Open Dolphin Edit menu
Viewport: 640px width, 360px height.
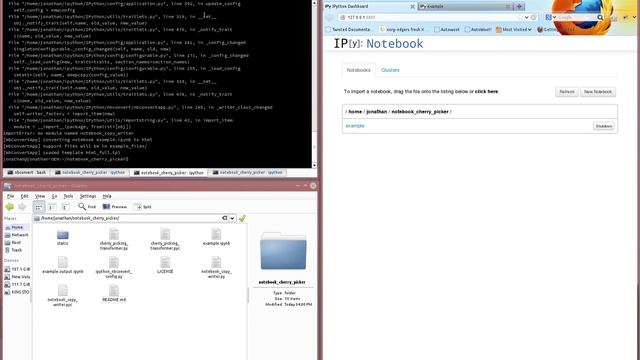pos(24,196)
